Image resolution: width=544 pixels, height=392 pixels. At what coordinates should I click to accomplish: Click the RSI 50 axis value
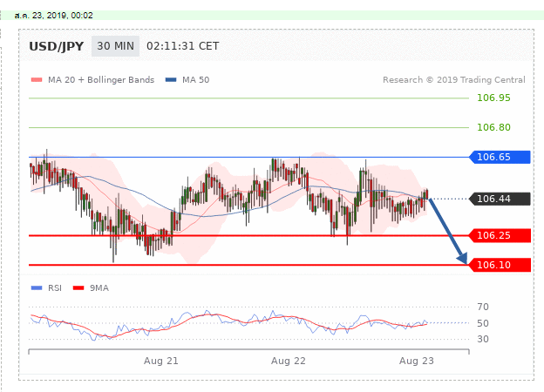coord(483,323)
